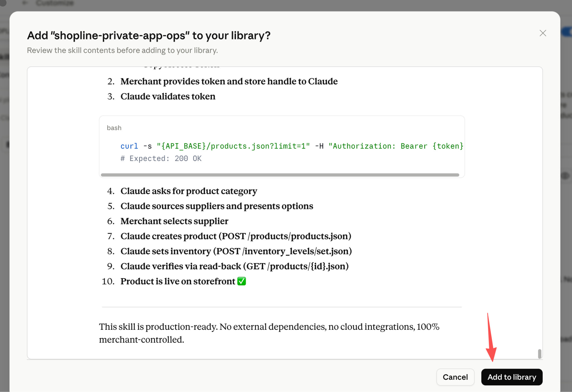This screenshot has height=392, width=572.
Task: Click step 8 'Claude sets inventory' line
Action: tap(236, 251)
